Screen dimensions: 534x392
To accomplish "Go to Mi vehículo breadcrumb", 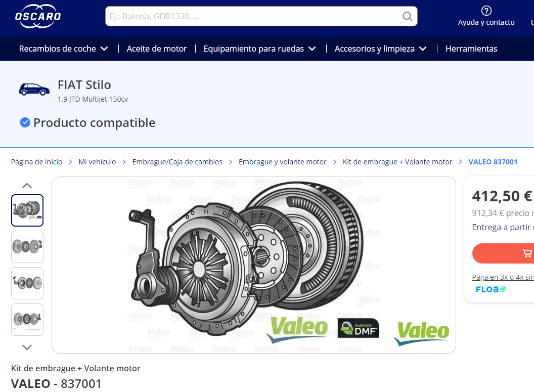I will 97,162.
